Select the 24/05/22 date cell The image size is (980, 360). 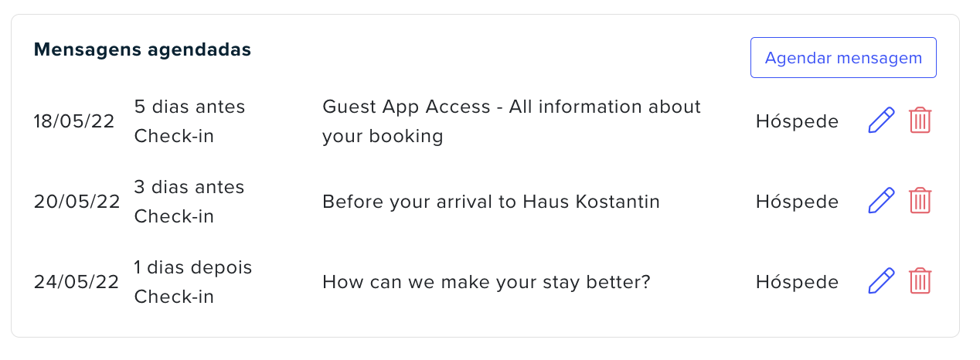pyautogui.click(x=76, y=282)
